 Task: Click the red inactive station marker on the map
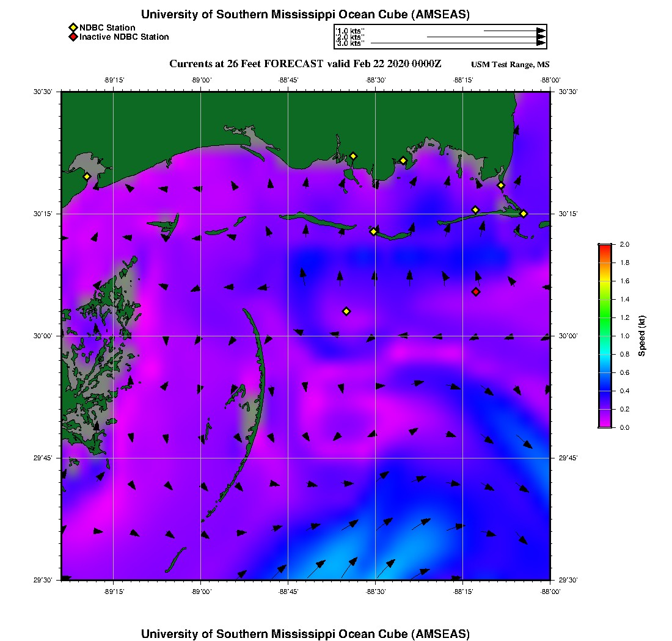[x=476, y=292]
